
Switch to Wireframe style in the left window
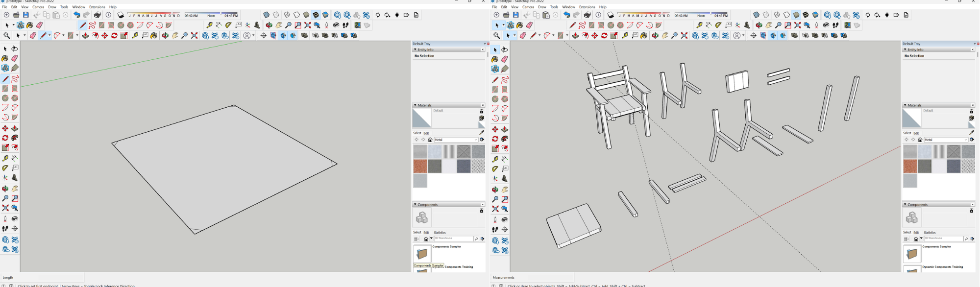[287, 15]
